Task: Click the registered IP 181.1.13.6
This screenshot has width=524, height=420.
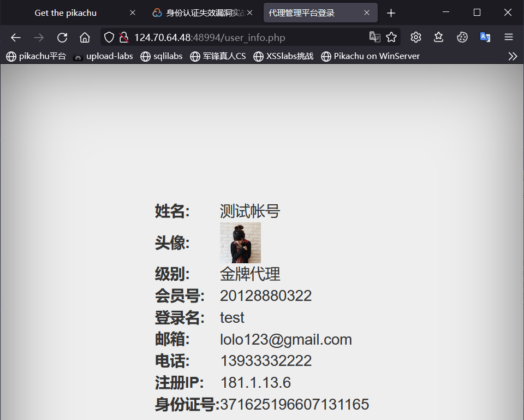Action: [x=255, y=382]
